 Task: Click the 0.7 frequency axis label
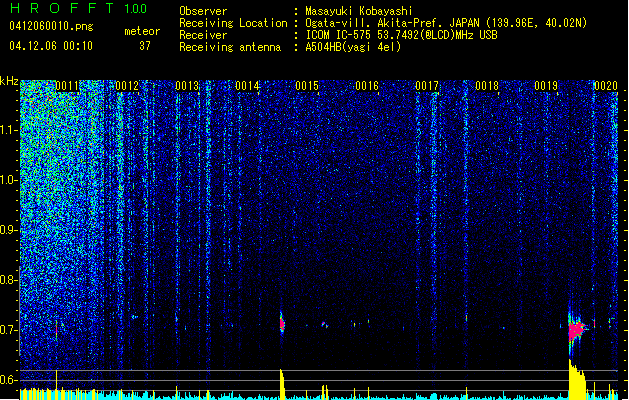(x=8, y=330)
